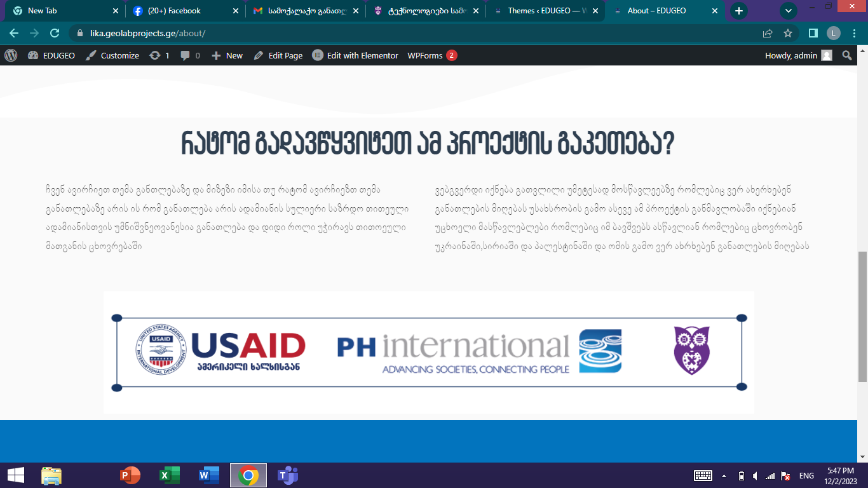This screenshot has width=868, height=488.
Task: Switch ENG input language
Action: (x=806, y=475)
